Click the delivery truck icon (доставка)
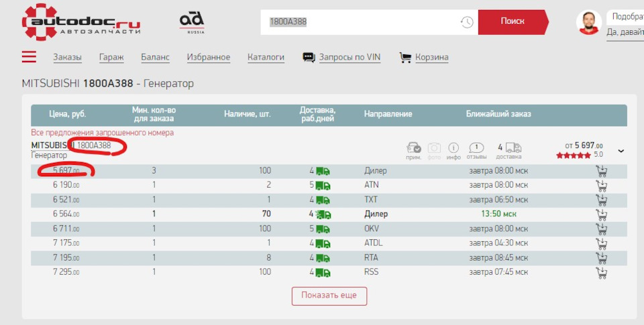The width and height of the screenshot is (644, 325). (513, 147)
